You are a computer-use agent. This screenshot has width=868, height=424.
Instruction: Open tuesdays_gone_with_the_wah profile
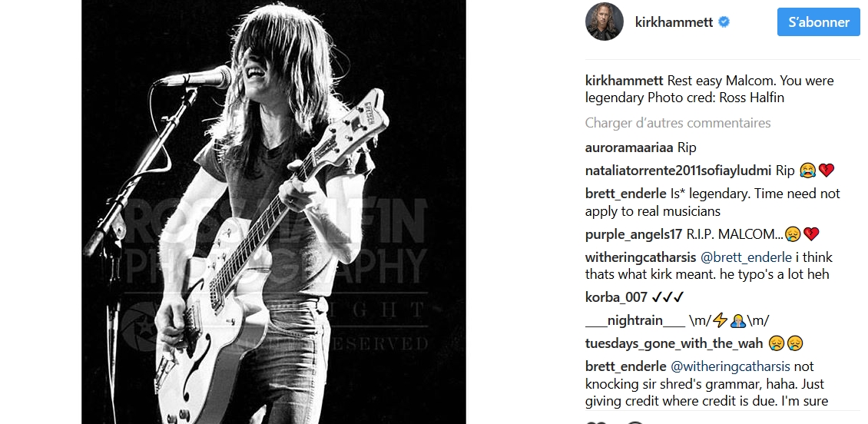674,344
